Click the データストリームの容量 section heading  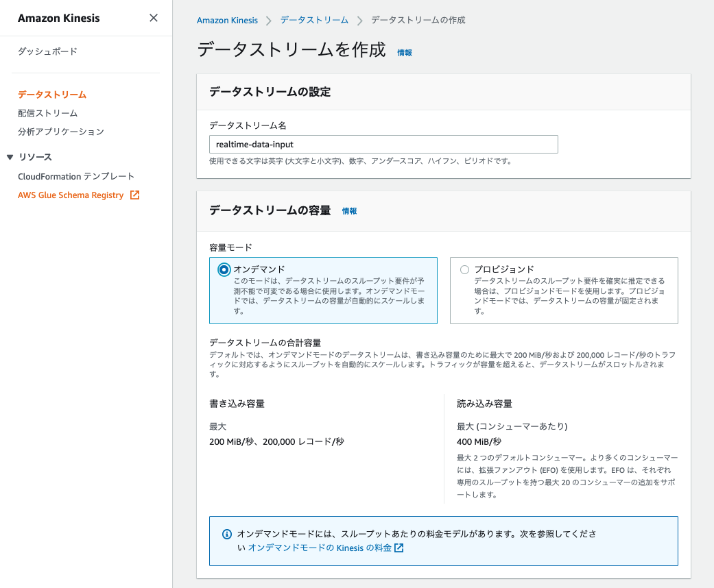coord(270,210)
